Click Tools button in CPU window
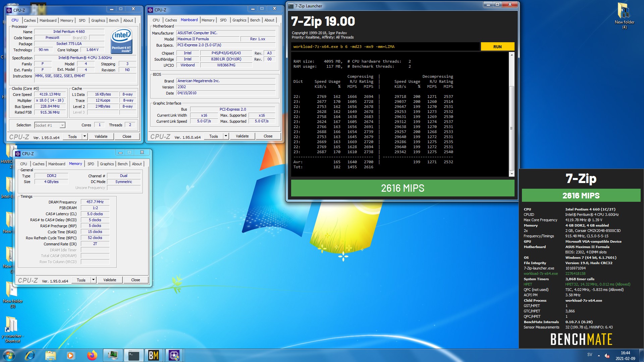 coord(72,136)
